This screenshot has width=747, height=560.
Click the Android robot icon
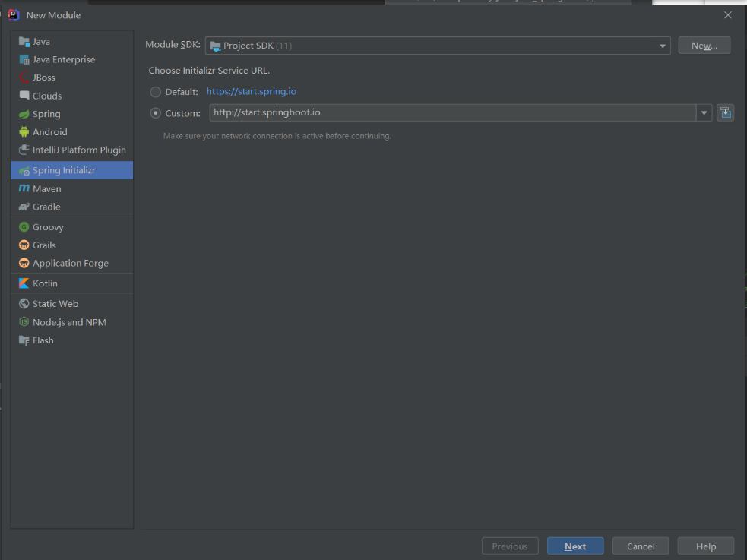click(24, 132)
